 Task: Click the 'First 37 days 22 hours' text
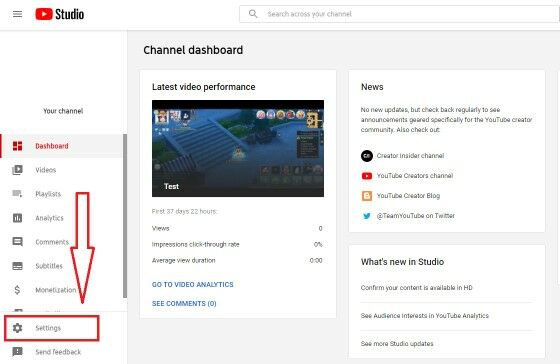tap(184, 211)
